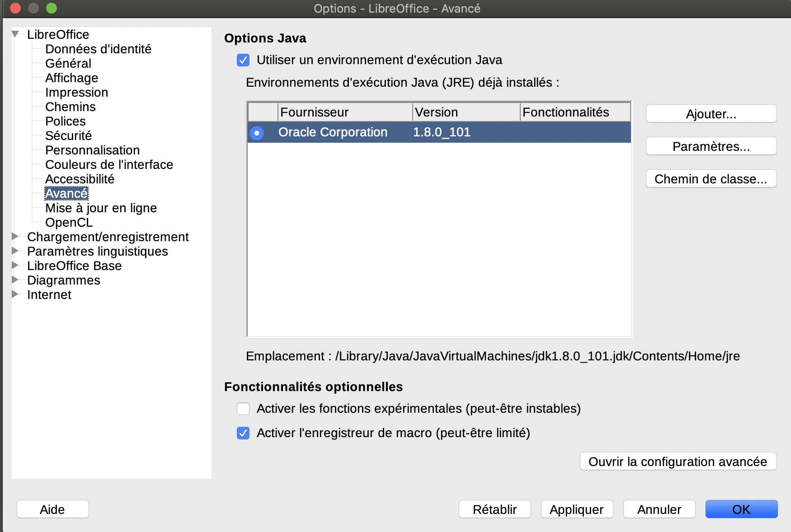Expand the Internet node
Screen dimensions: 791x532
tap(15, 294)
